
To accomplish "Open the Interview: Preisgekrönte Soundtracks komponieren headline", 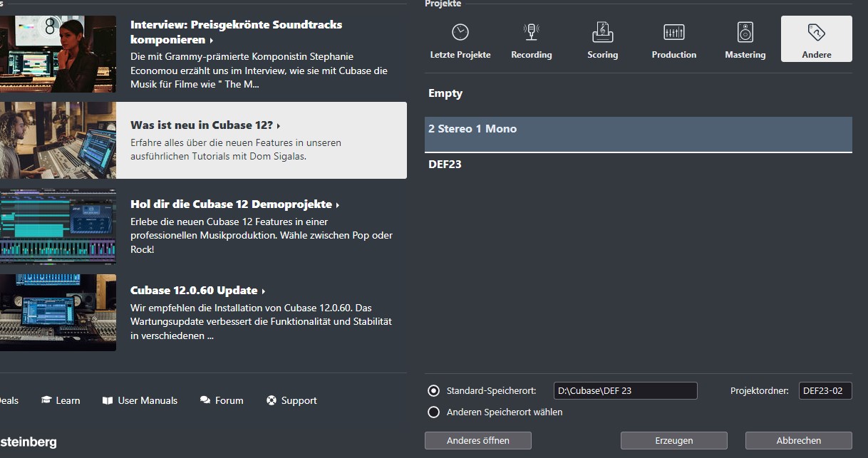I will (x=236, y=32).
